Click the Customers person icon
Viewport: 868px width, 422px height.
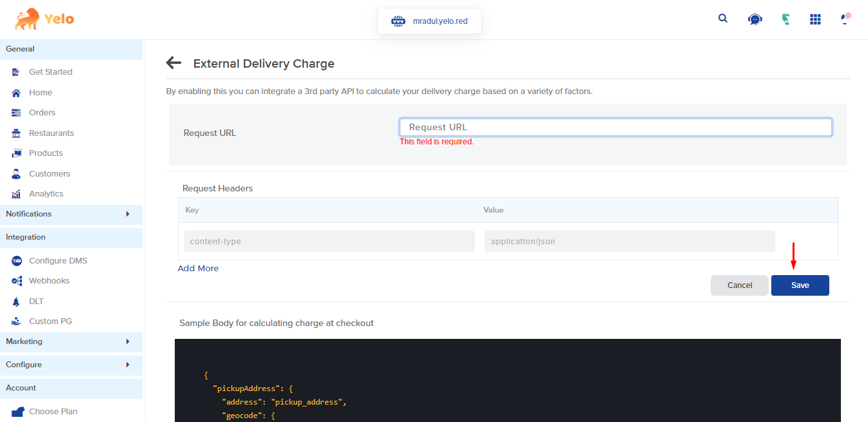(16, 174)
